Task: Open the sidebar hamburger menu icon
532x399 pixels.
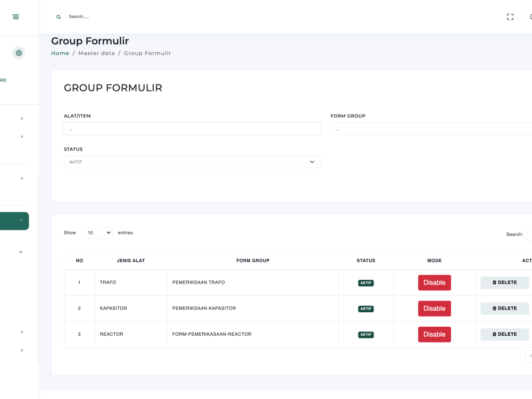Action: (15, 16)
